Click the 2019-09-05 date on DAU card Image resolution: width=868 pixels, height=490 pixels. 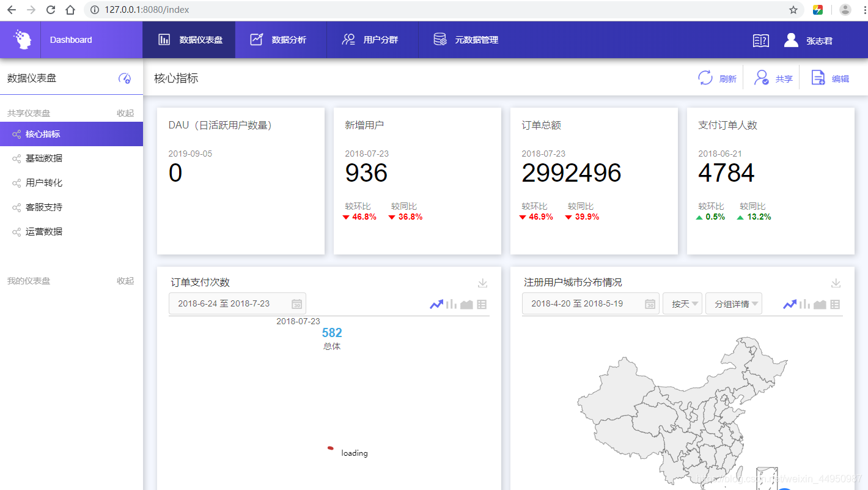point(190,154)
